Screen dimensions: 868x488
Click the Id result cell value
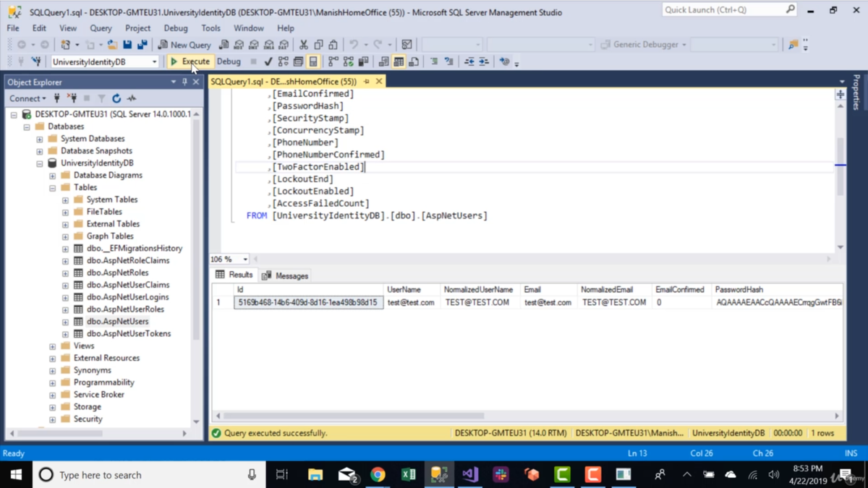click(x=307, y=302)
